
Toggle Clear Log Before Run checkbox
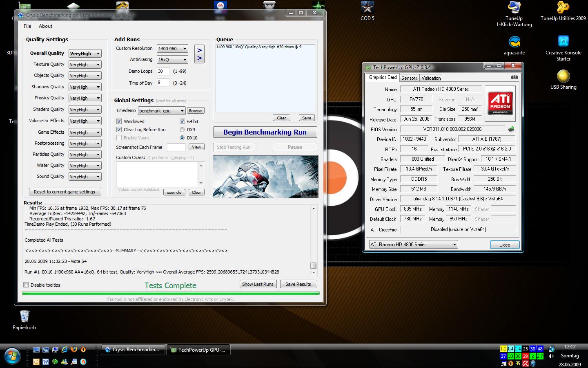119,129
